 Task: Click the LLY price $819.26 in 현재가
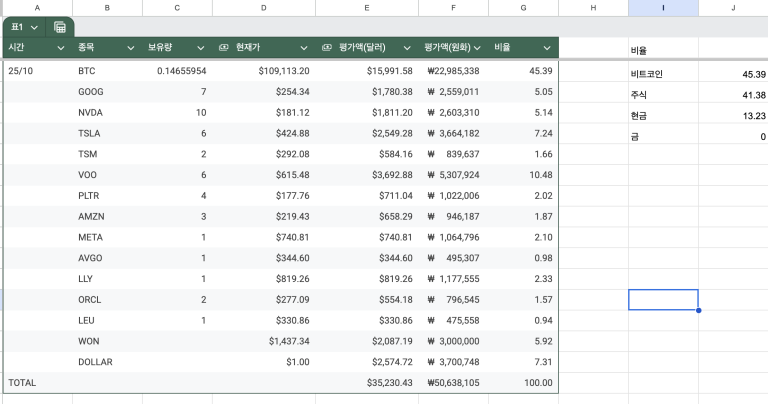pos(264,279)
